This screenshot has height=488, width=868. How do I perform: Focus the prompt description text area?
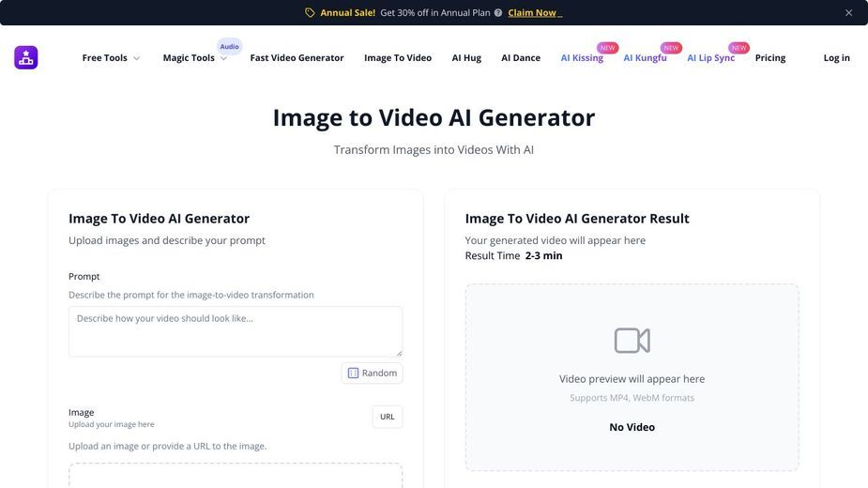pyautogui.click(x=236, y=331)
